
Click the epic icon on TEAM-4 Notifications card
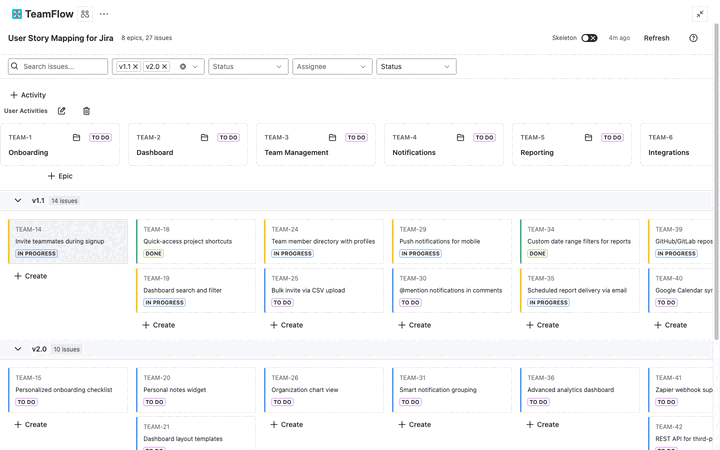tap(461, 137)
